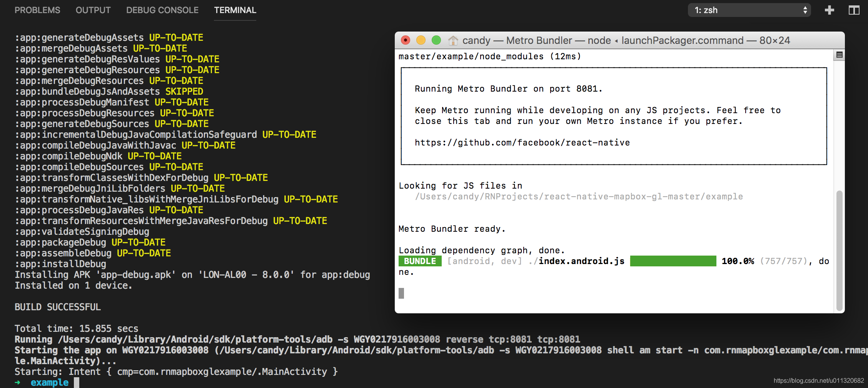Maximize the Metro Bundler window with green button
This screenshot has width=868, height=388.
pos(436,40)
